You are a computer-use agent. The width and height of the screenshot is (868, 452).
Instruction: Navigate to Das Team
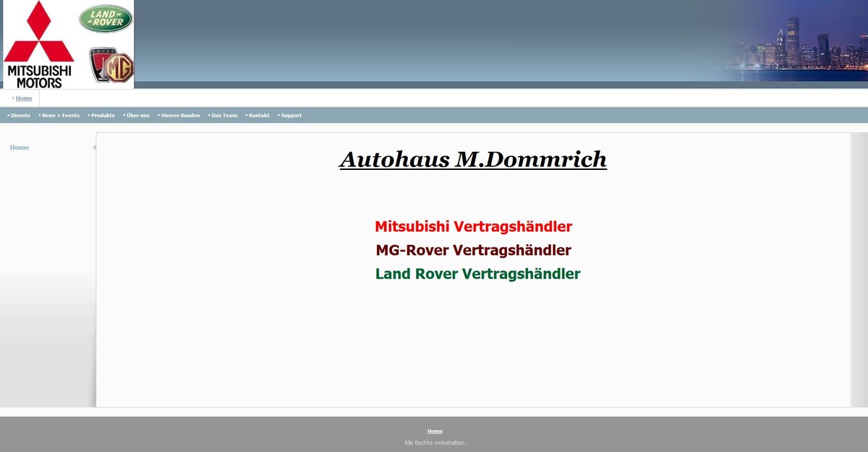pos(224,116)
